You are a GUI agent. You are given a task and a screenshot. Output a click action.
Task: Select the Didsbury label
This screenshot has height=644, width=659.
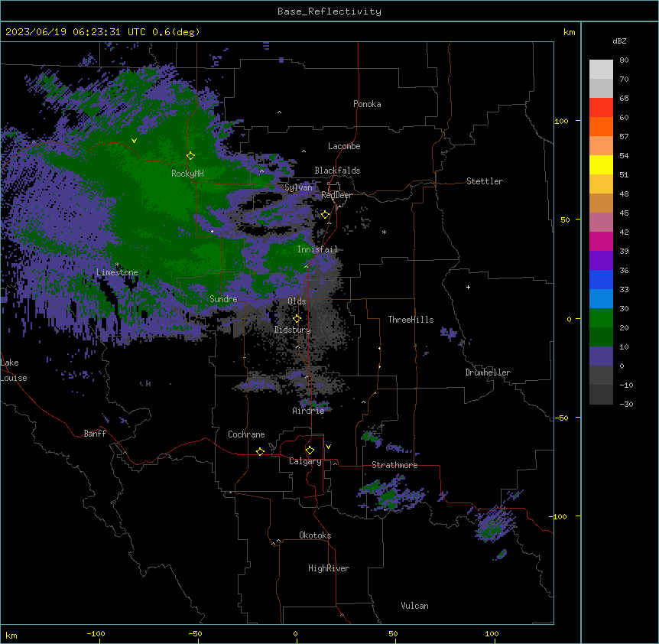pyautogui.click(x=293, y=330)
